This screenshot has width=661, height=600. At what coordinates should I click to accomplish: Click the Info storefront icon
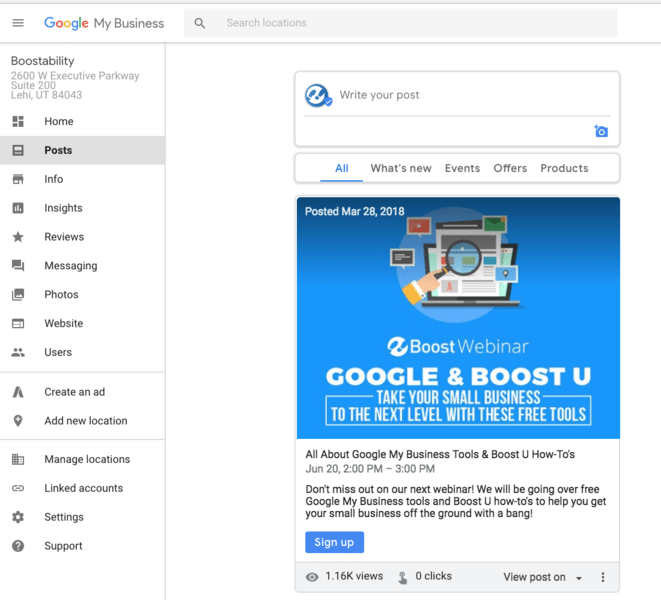coord(18,179)
